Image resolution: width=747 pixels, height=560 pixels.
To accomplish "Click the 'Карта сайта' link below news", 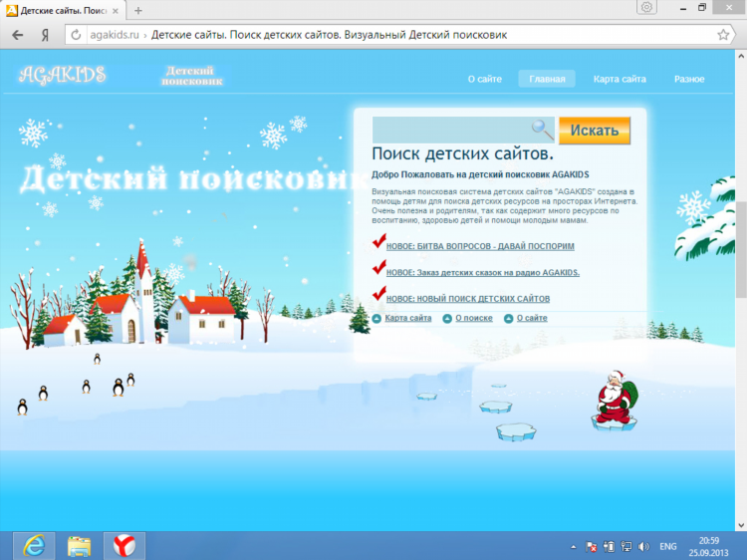I will pyautogui.click(x=408, y=318).
